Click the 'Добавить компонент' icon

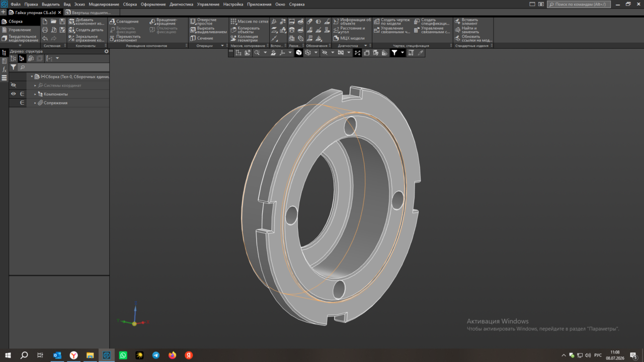[71, 22]
